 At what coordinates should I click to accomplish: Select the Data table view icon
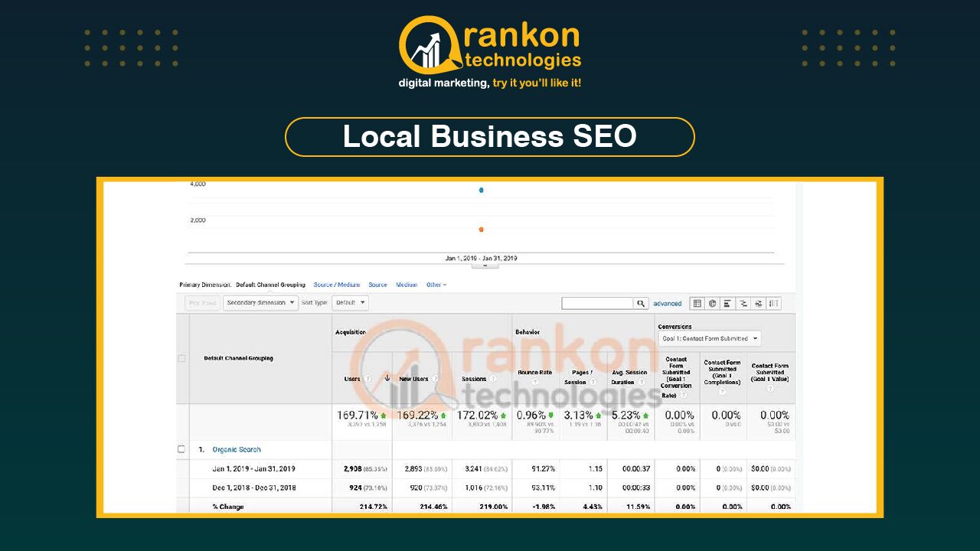coord(697,303)
